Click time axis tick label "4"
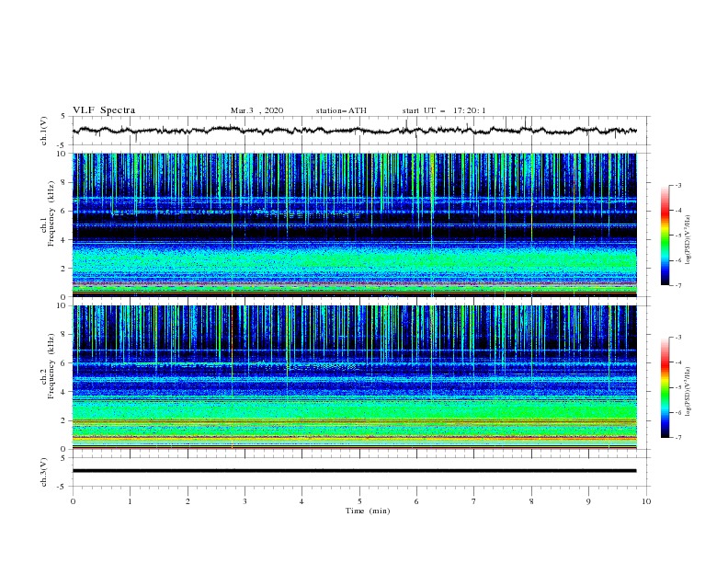Viewport: 728px width, 563px height. click(301, 501)
